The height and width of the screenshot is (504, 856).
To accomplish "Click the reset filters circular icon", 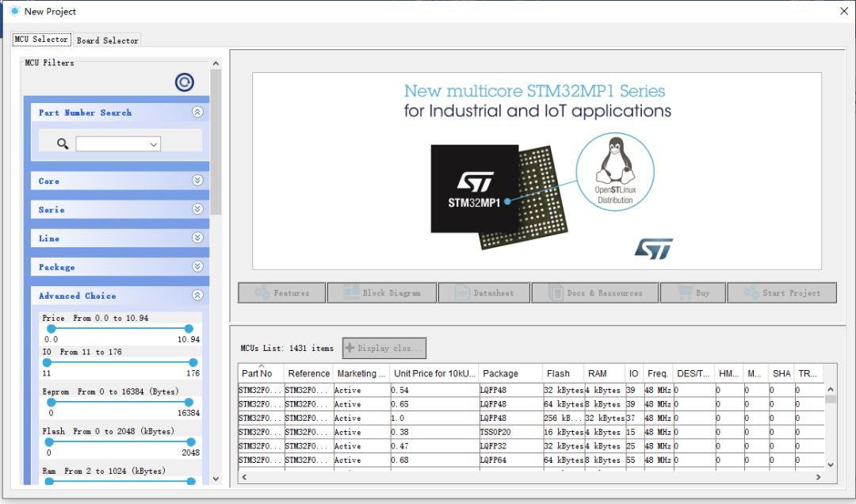I will point(185,82).
